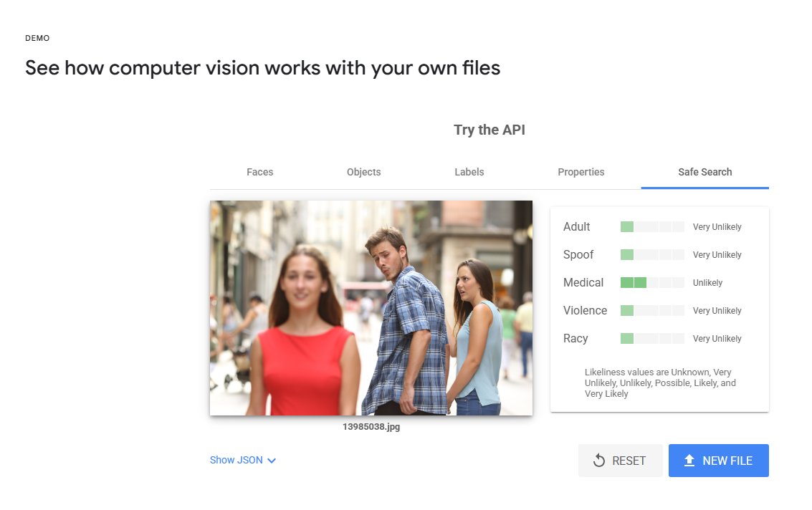Open the Objects tab
The image size is (812, 510).
coord(363,172)
